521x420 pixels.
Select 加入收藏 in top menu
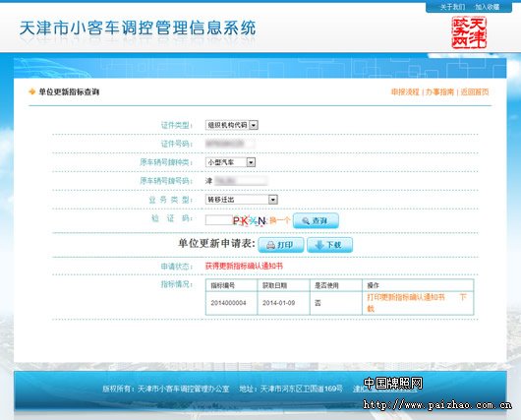[x=488, y=7]
